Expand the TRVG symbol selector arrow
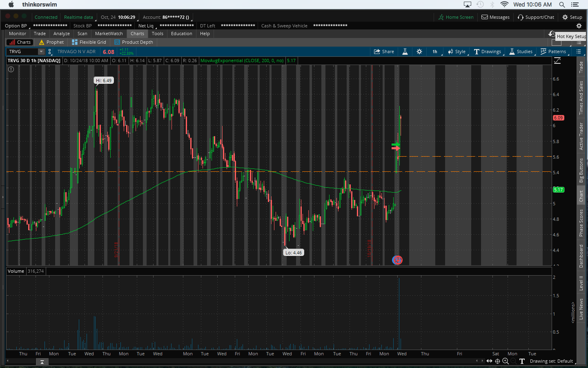 [41, 52]
